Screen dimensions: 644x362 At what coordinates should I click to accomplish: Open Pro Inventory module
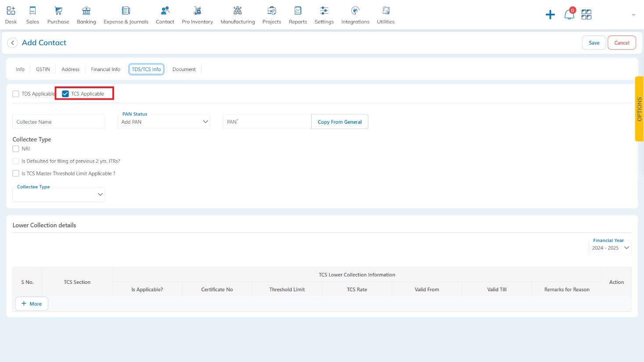pyautogui.click(x=197, y=15)
